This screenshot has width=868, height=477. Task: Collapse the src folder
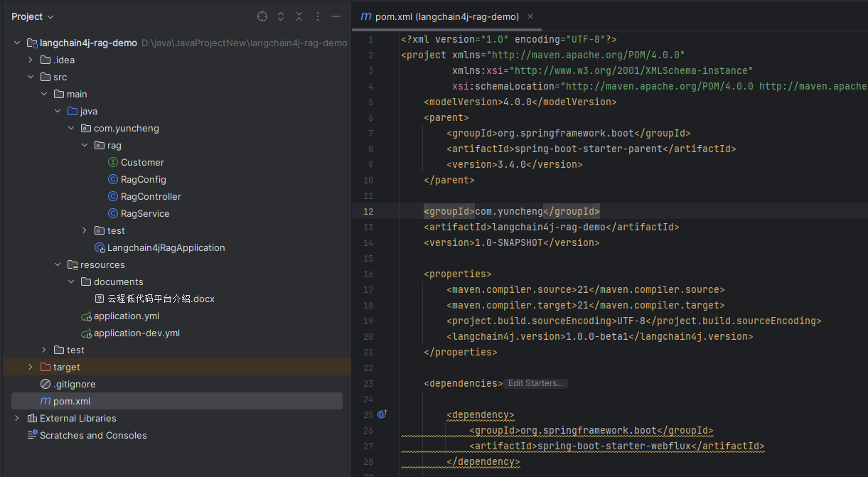coord(31,77)
